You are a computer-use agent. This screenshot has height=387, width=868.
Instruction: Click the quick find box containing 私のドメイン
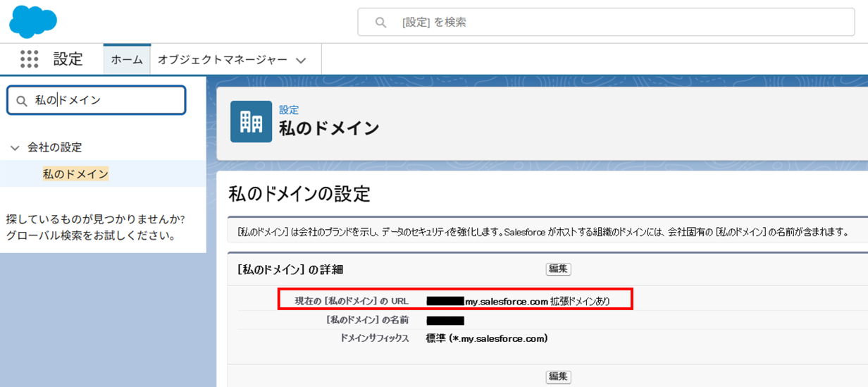97,100
